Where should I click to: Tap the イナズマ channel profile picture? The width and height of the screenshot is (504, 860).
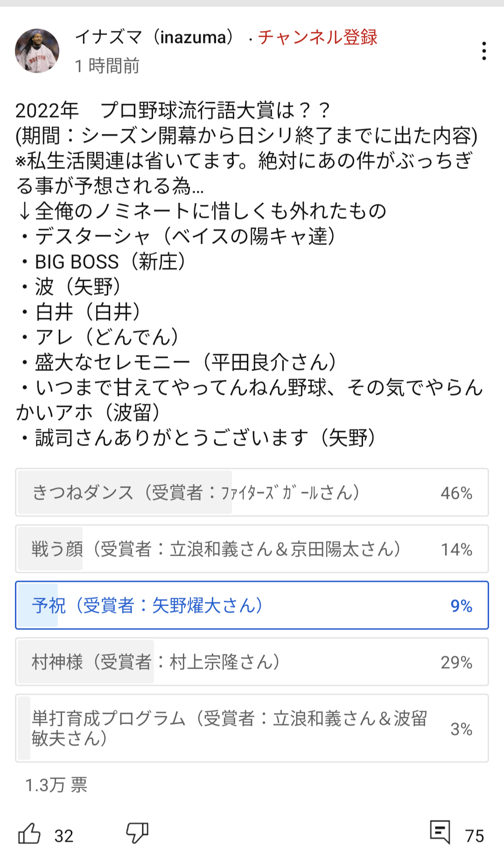[37, 51]
